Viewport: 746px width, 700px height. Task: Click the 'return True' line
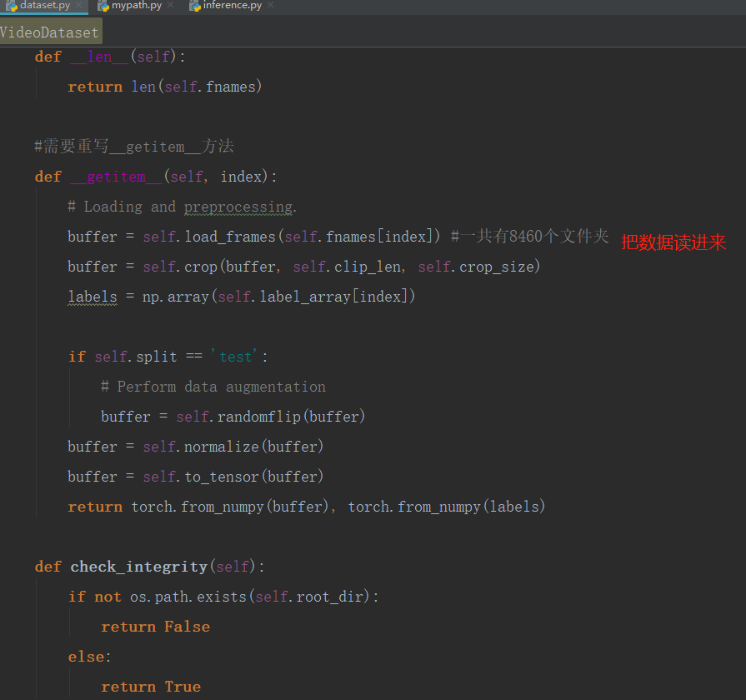click(151, 687)
